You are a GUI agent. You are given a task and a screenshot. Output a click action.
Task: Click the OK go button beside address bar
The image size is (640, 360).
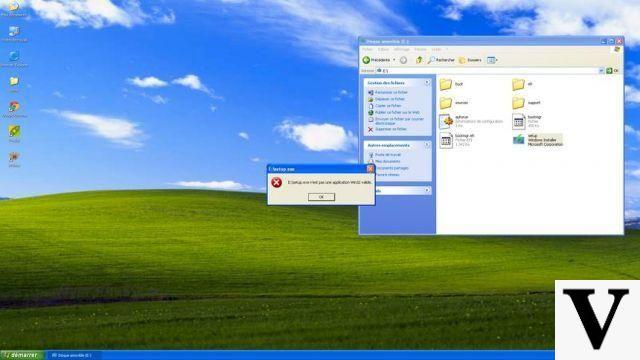[612, 71]
